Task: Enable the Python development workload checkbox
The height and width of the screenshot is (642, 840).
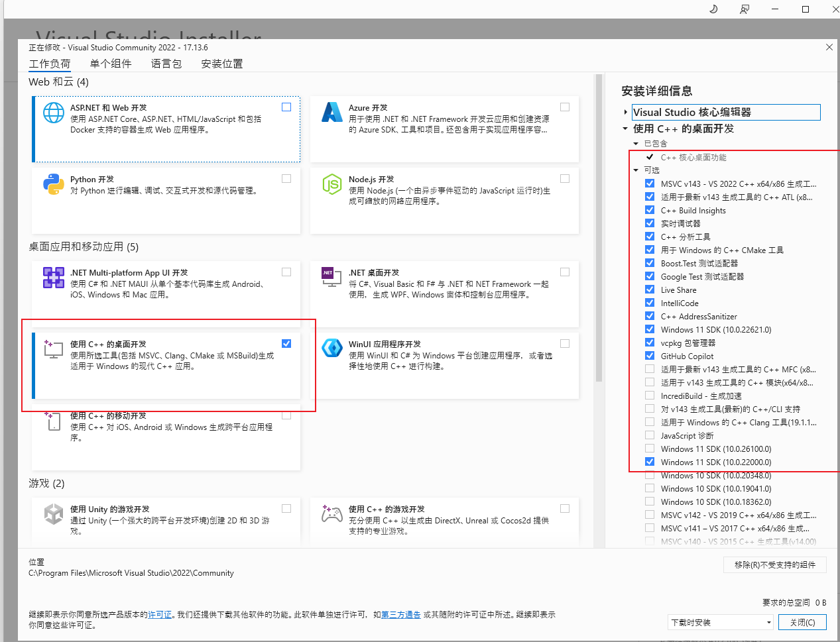Action: tap(286, 178)
